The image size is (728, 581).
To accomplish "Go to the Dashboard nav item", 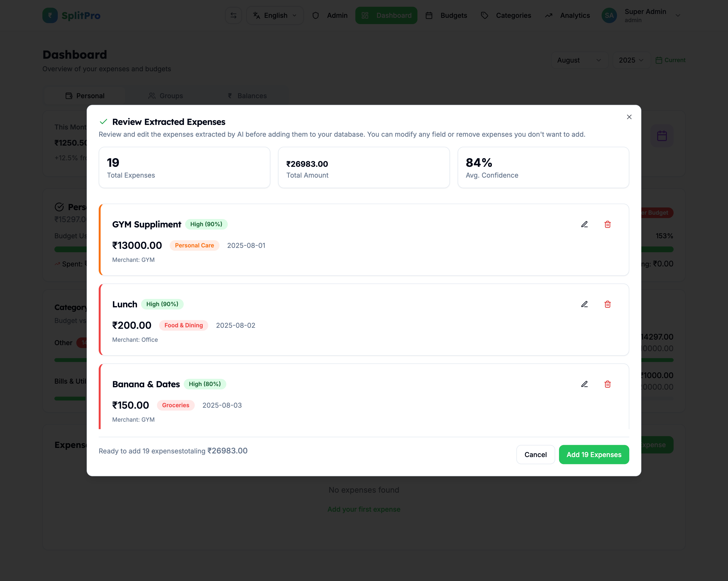I will tap(386, 16).
